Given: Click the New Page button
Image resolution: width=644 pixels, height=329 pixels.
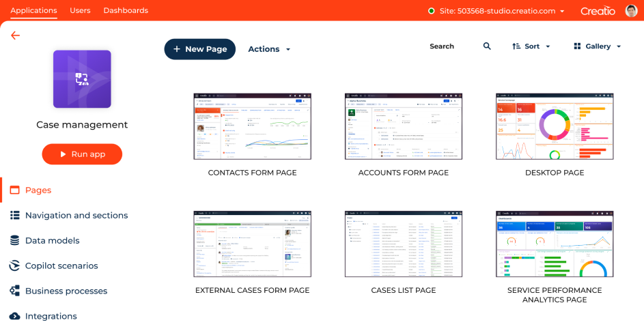Looking at the screenshot, I should coord(199,49).
